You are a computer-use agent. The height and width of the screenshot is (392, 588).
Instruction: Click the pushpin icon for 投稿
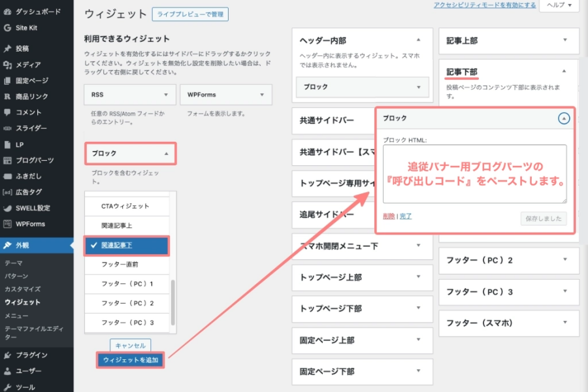7,48
